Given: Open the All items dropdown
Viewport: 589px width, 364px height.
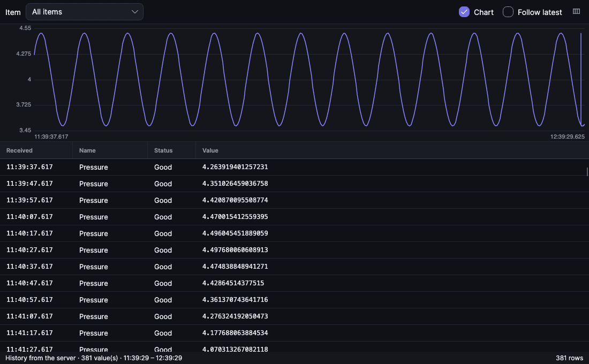Looking at the screenshot, I should 85,12.
